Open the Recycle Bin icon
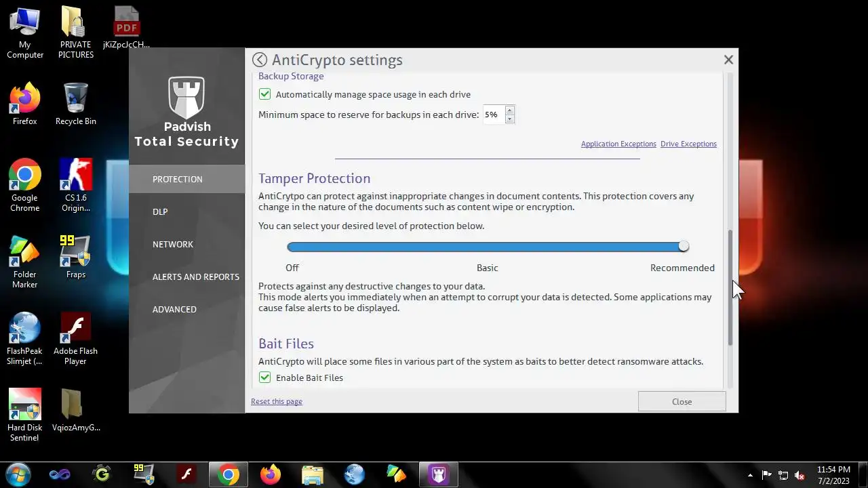 coord(75,104)
